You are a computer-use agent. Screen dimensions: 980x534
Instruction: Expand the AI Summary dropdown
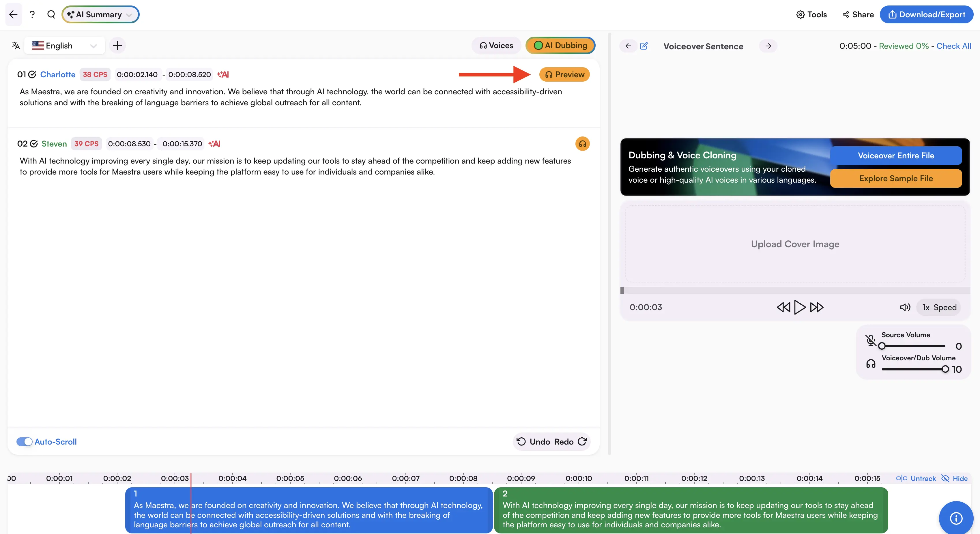tap(100, 14)
